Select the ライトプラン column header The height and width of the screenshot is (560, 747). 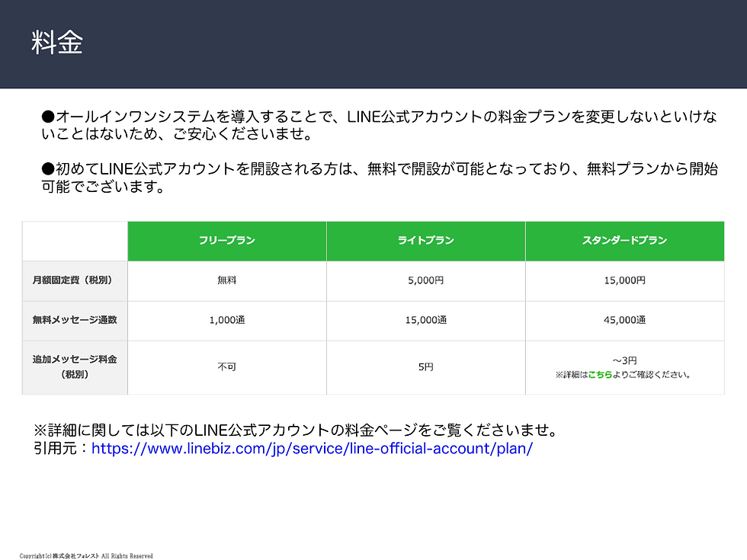[x=425, y=241]
